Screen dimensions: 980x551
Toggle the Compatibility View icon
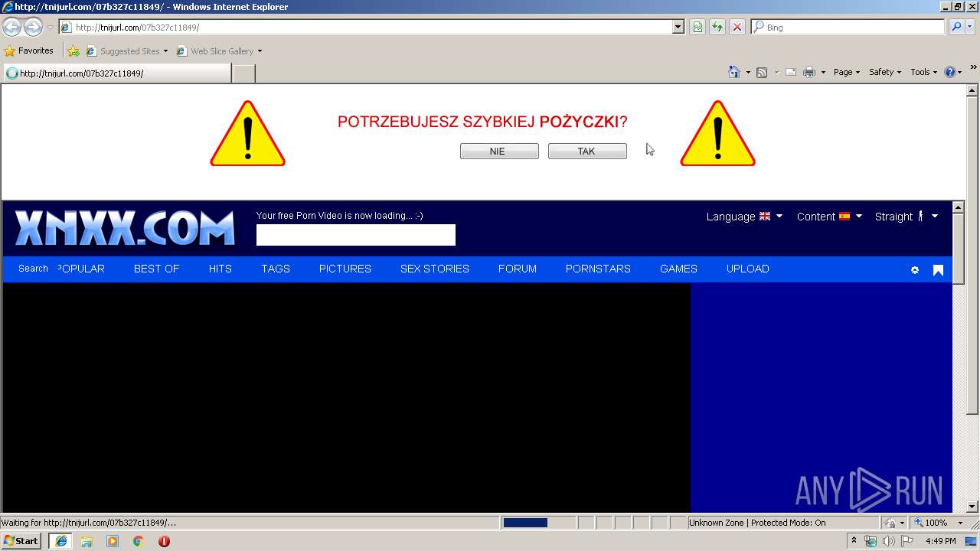tap(697, 27)
